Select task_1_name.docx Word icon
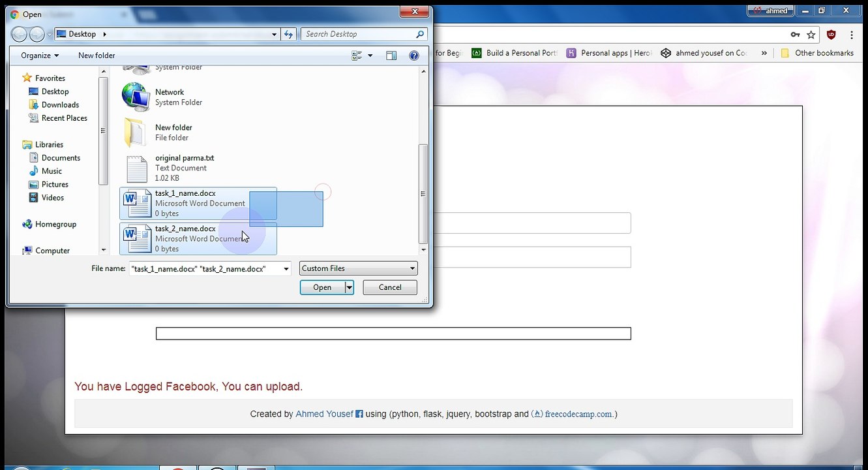Viewport: 868px width, 470px height. (137, 203)
